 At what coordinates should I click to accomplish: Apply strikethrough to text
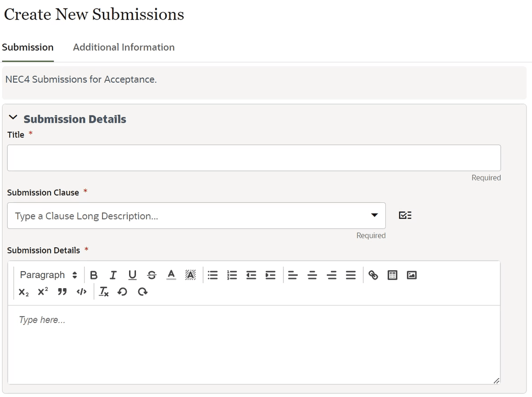pyautogui.click(x=152, y=275)
